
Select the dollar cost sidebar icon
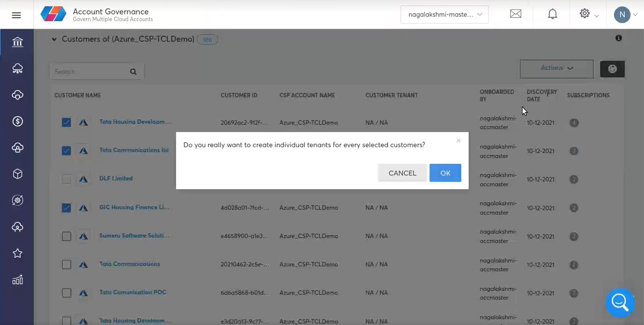tap(17, 121)
